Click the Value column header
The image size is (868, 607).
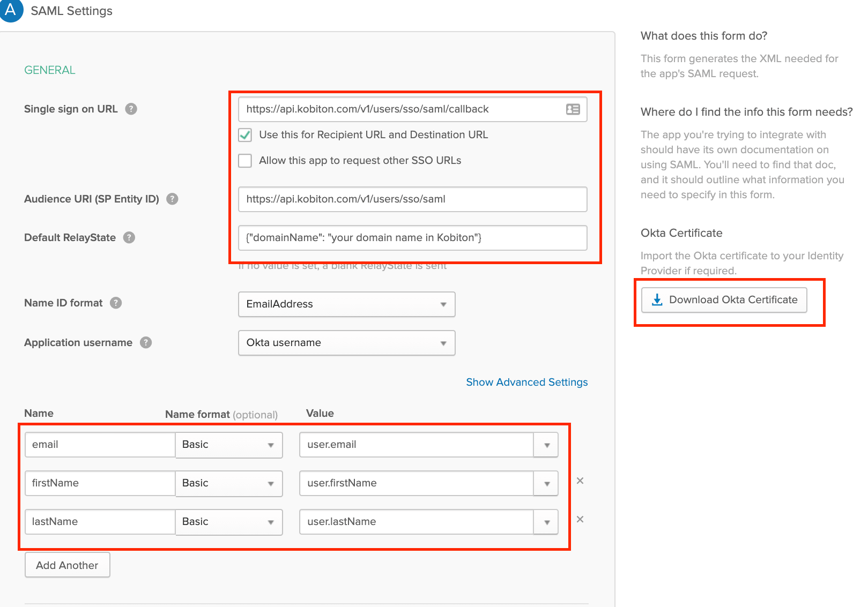click(x=320, y=413)
